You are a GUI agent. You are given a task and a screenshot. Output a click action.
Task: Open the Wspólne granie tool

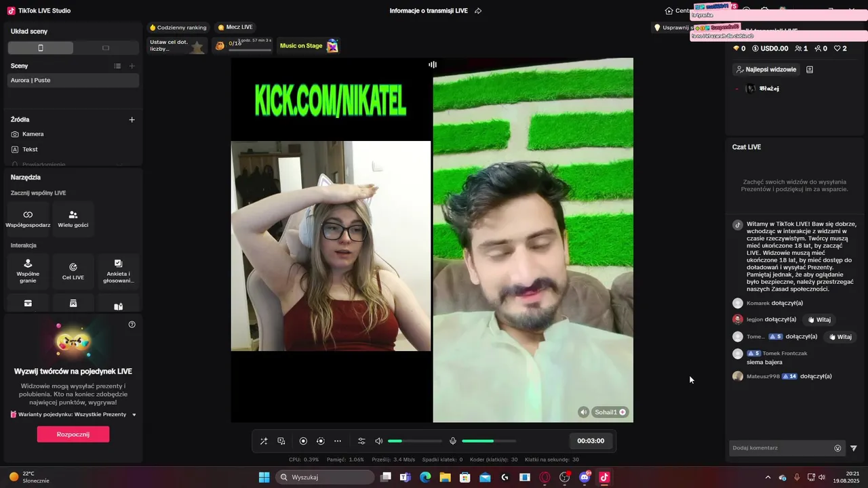tap(28, 271)
